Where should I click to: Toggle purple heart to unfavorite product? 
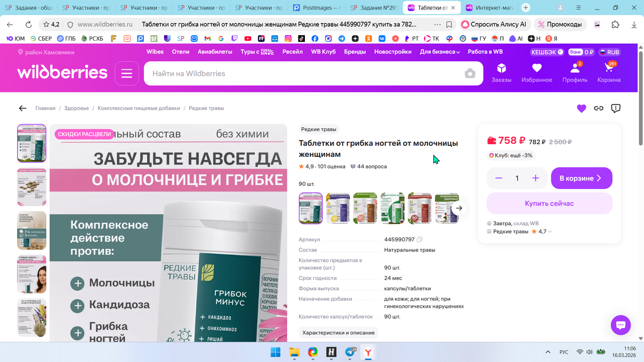click(582, 108)
